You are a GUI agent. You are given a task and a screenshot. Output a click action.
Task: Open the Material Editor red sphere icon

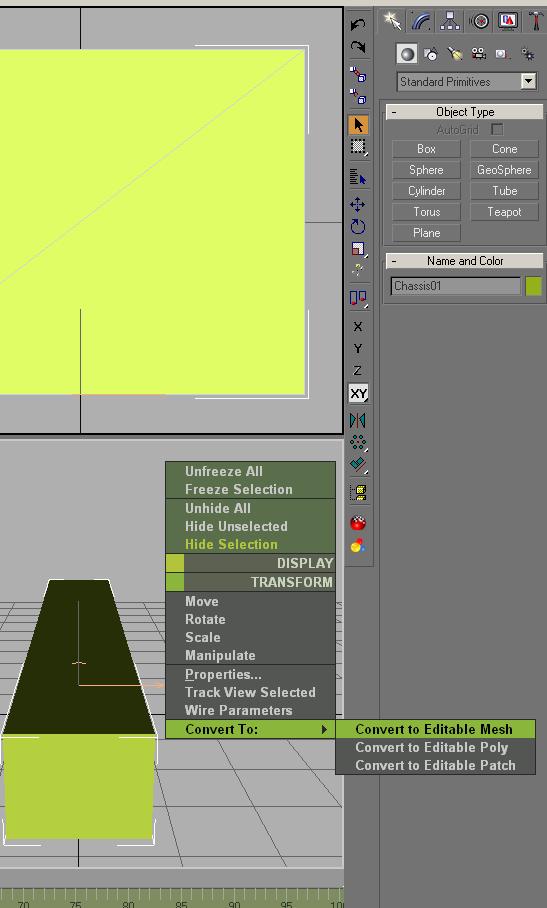pos(358,523)
